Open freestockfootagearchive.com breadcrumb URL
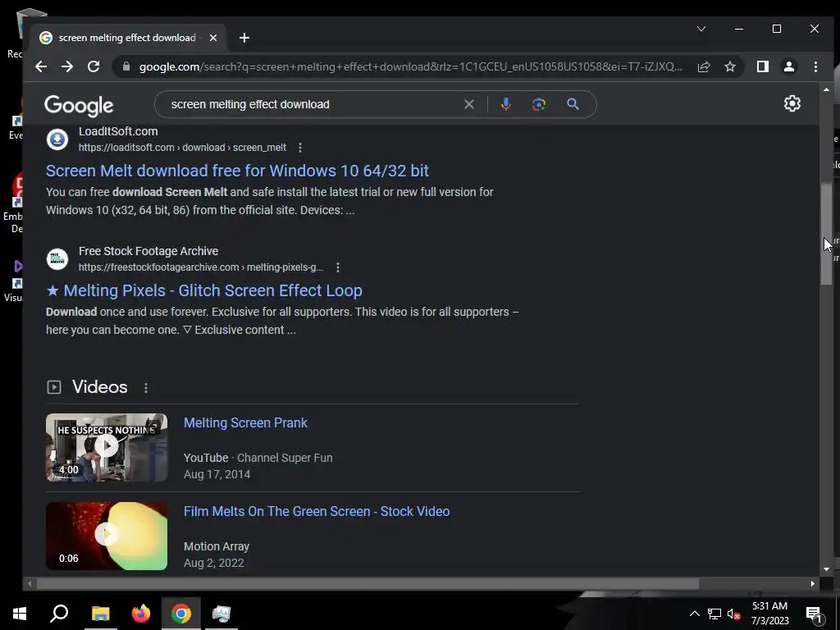 pyautogui.click(x=201, y=267)
